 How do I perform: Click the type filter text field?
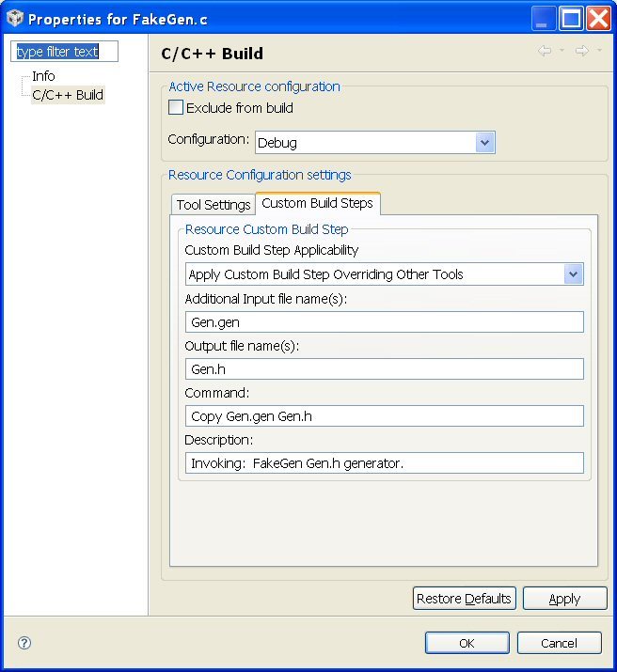tap(65, 52)
